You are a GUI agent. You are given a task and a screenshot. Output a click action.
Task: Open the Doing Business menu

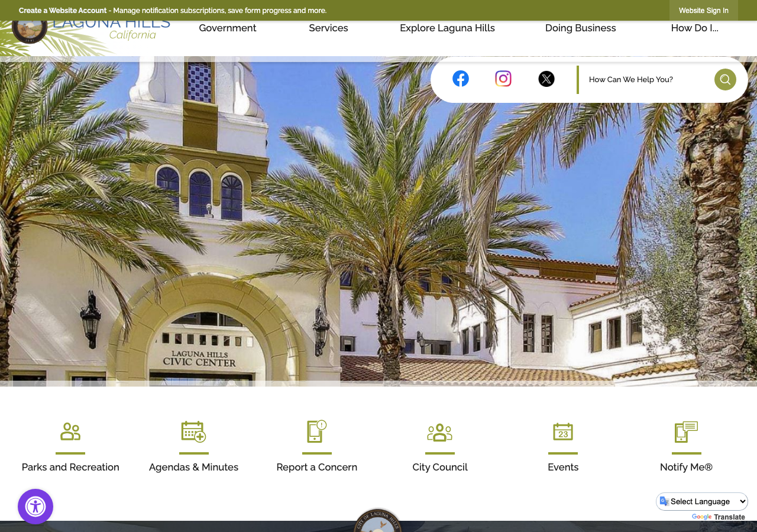pyautogui.click(x=581, y=28)
